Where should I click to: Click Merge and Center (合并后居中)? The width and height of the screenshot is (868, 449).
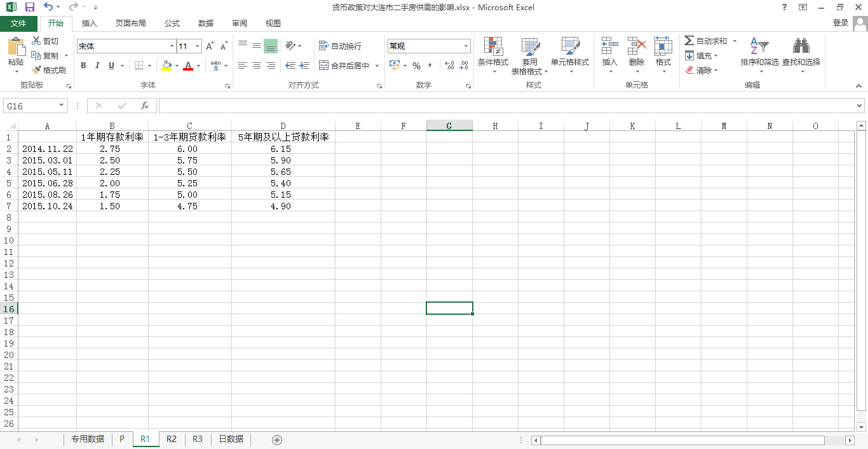[344, 66]
